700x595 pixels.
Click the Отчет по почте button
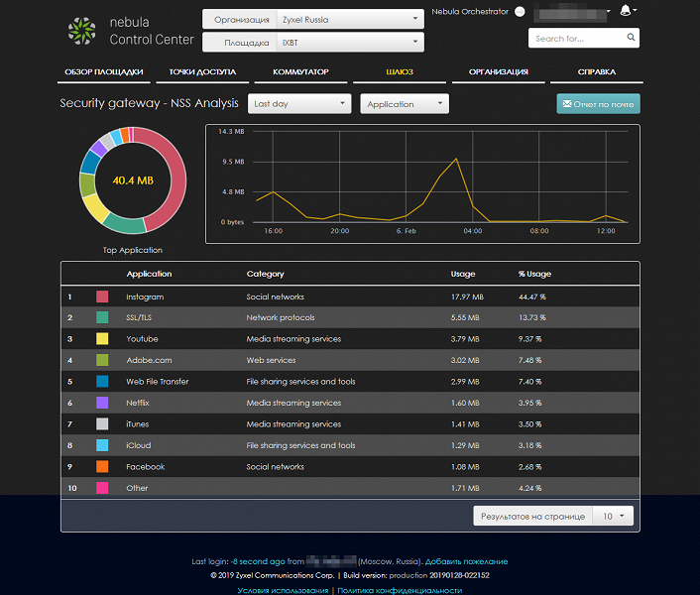point(598,103)
